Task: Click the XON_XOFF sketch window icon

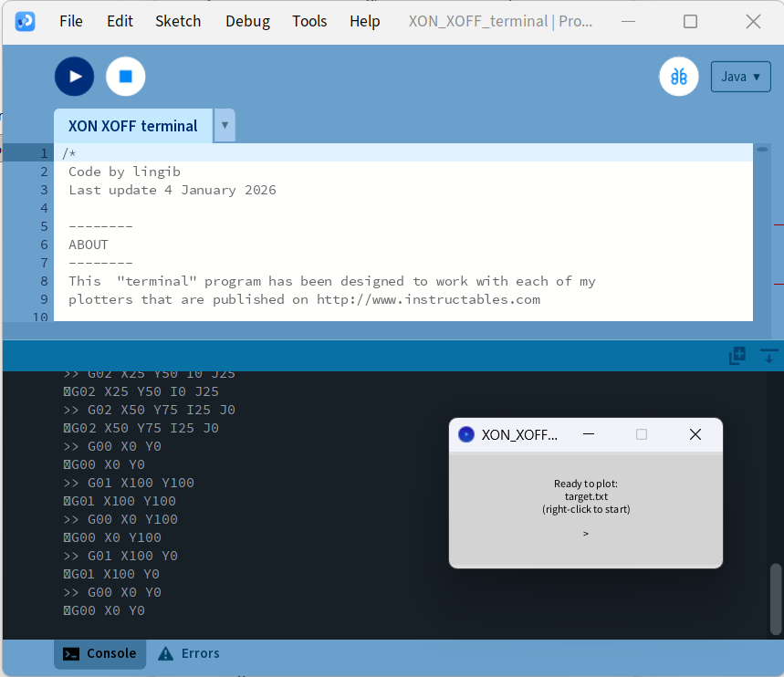Action: [466, 434]
